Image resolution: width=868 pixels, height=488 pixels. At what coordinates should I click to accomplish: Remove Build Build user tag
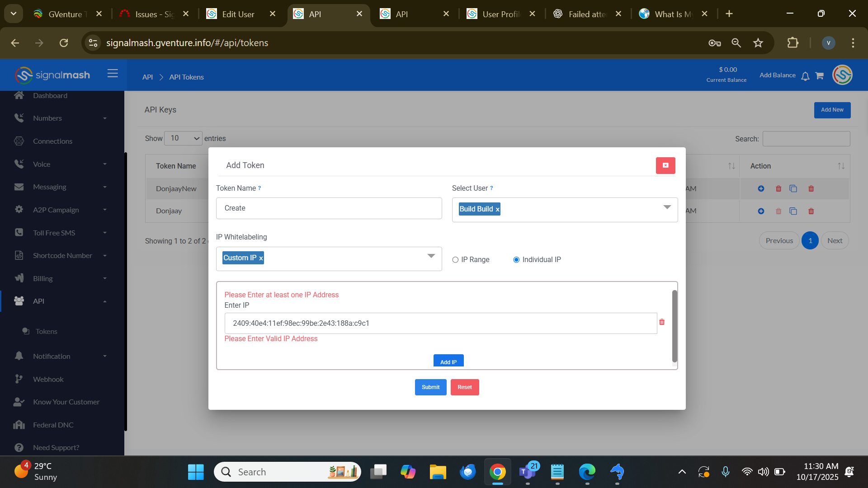(x=497, y=209)
